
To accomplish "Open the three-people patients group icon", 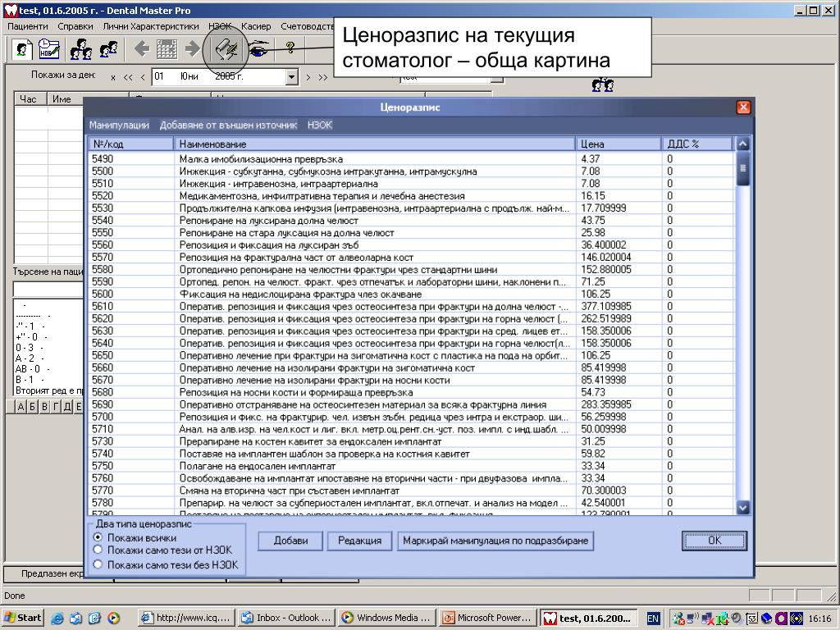I will (x=82, y=49).
